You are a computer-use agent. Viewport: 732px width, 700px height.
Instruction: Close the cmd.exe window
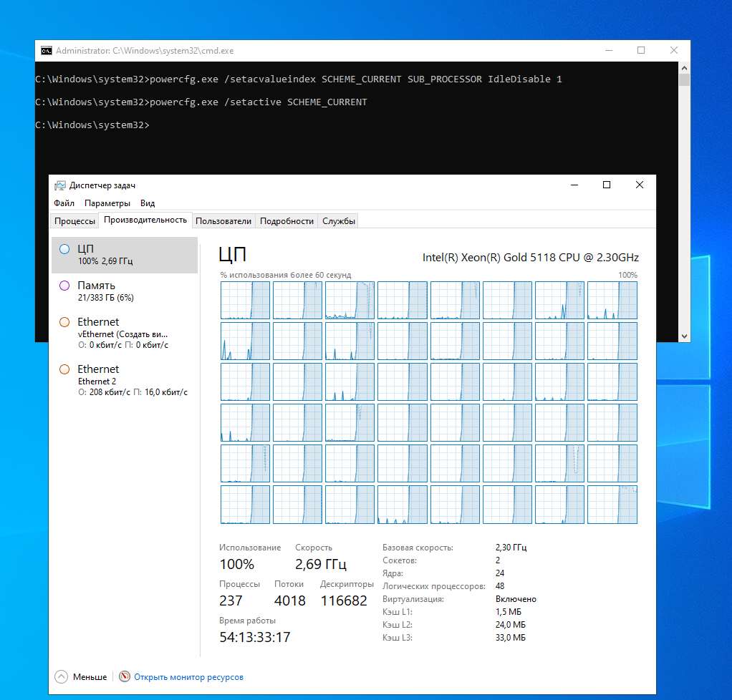674,50
